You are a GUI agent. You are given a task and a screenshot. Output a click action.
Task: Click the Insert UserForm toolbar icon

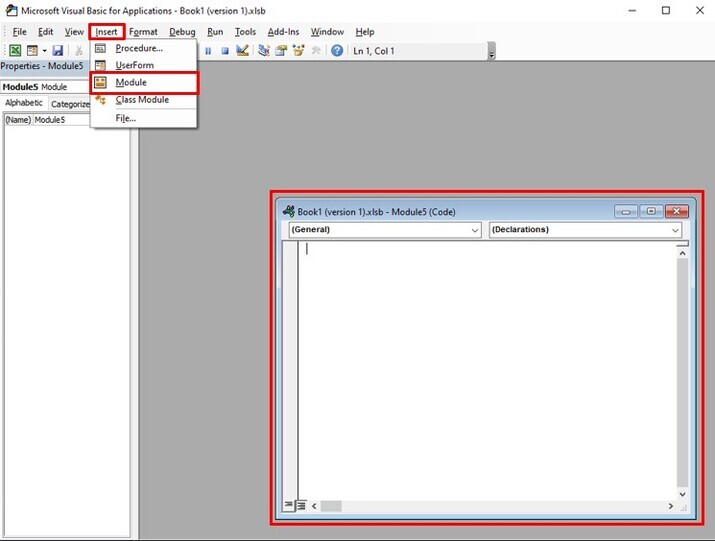[32, 51]
